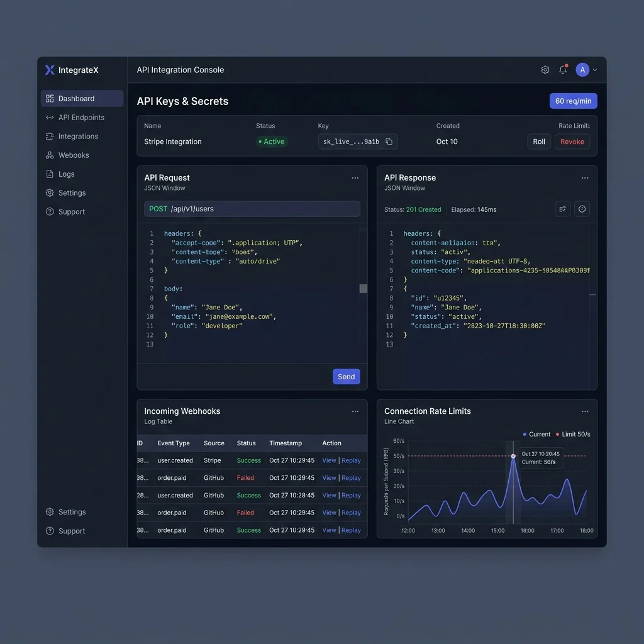
Task: Open API Endpoints in sidebar
Action: [82, 118]
